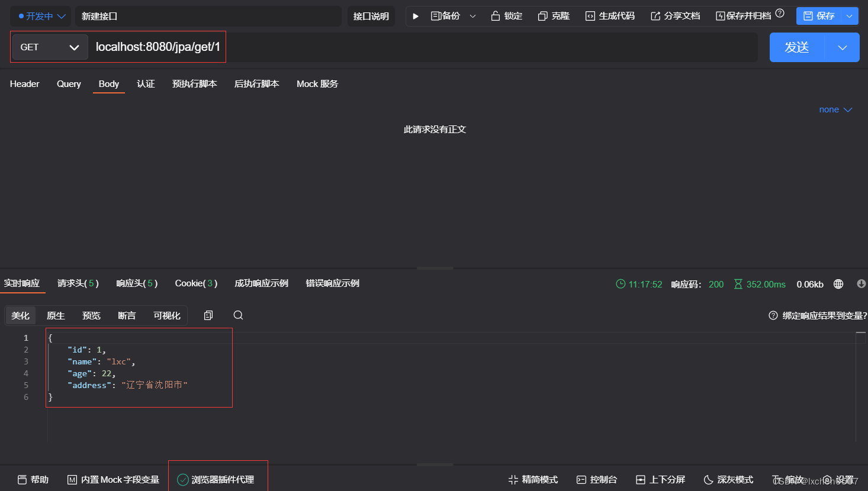
Task: Click the 克隆 clone button
Action: coord(554,16)
